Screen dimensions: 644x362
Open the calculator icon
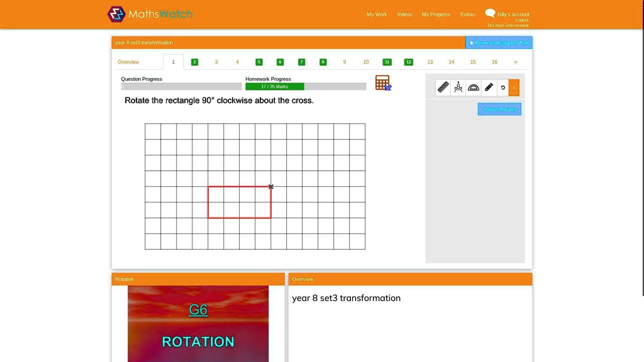click(383, 82)
